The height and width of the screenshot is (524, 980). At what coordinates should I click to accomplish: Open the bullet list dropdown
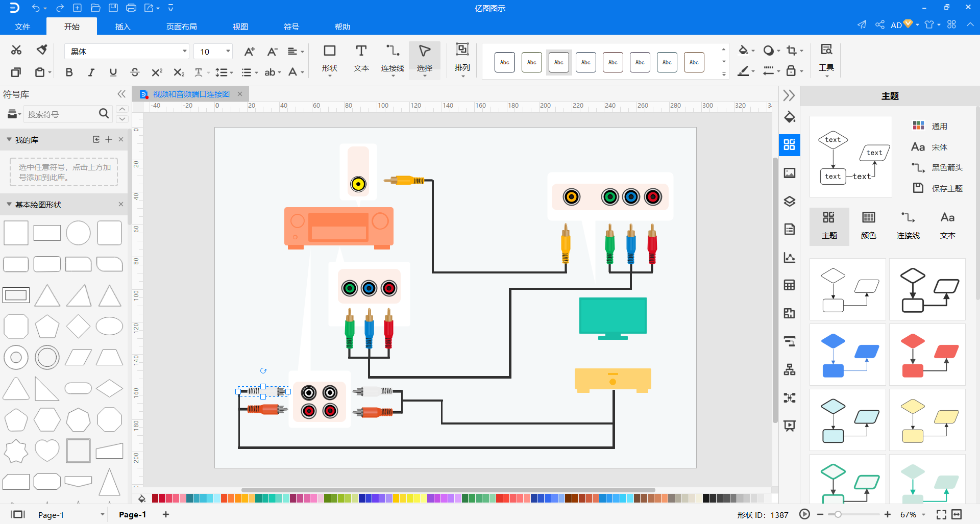tap(249, 72)
